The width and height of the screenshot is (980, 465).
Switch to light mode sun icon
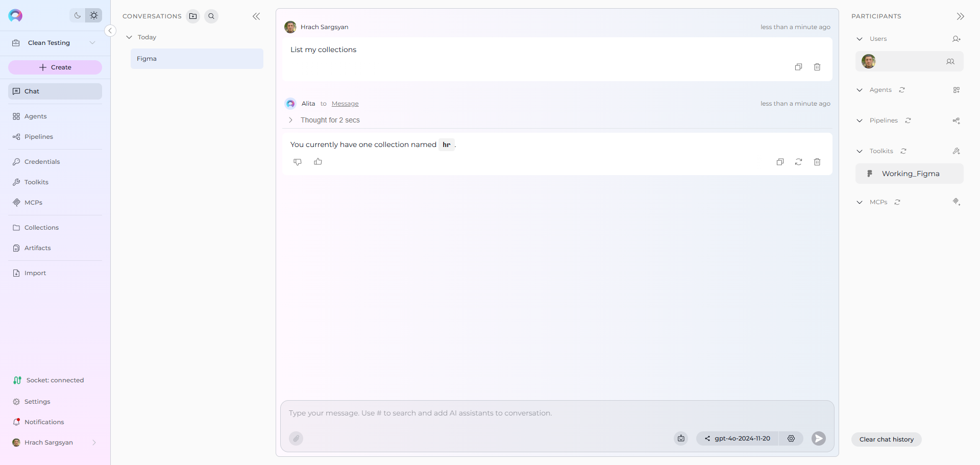pos(94,15)
